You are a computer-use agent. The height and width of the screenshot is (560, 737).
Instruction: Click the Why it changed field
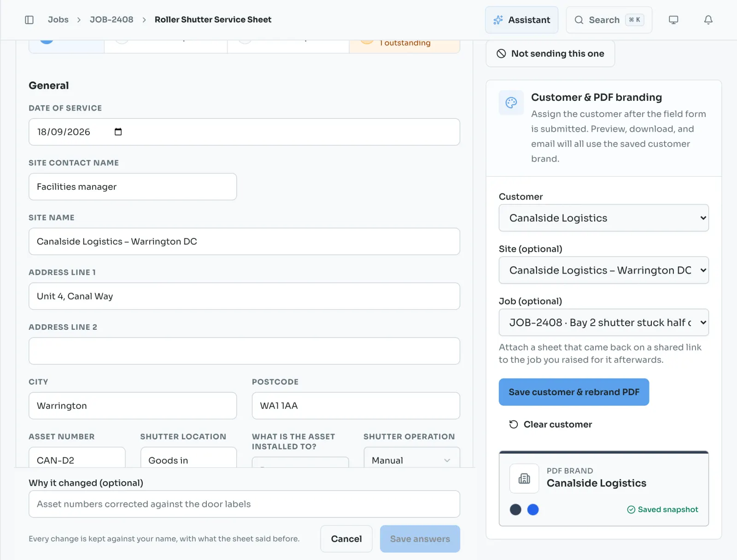[x=244, y=504]
